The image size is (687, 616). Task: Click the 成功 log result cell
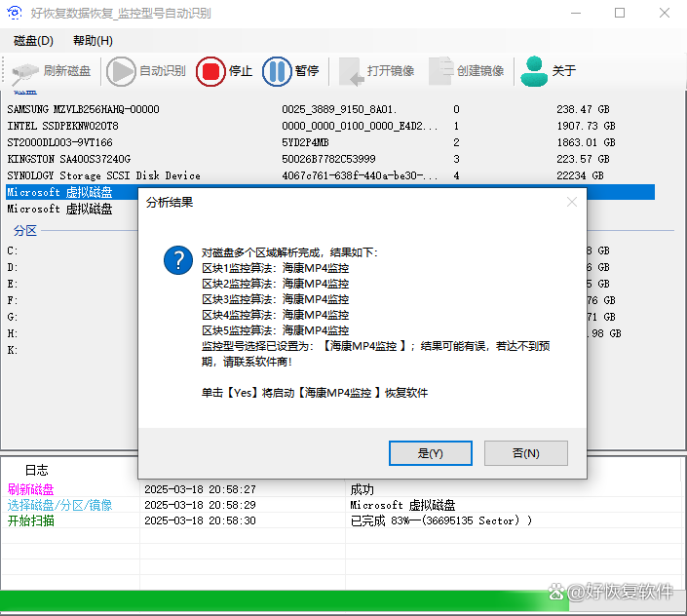tap(362, 489)
